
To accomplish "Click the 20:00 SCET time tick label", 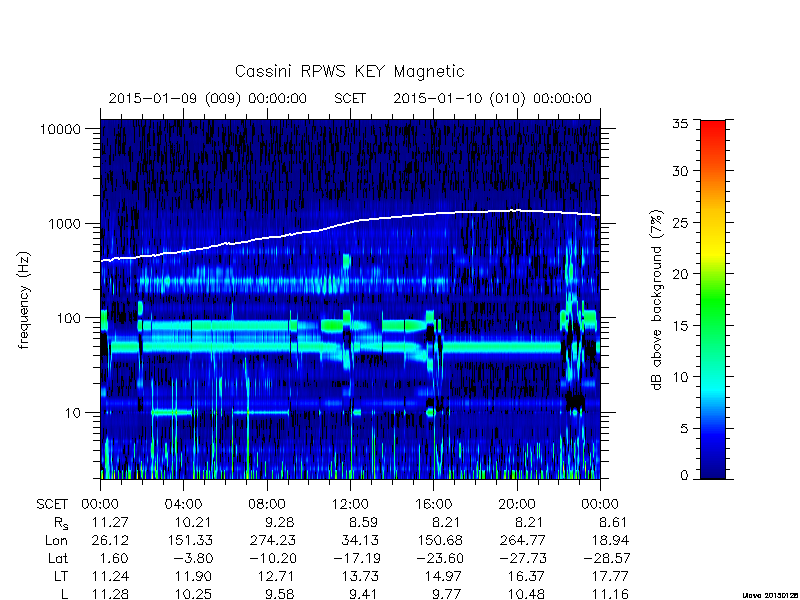I will point(517,505).
